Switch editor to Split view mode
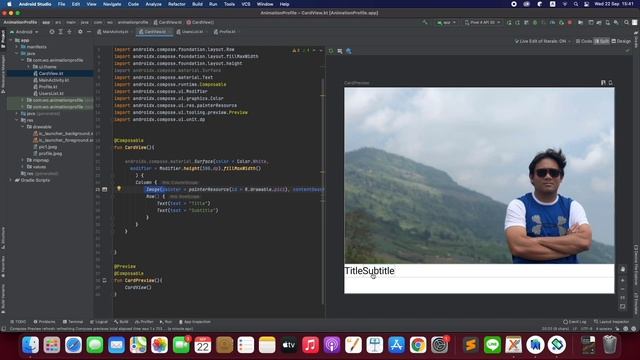The width and height of the screenshot is (640, 360). coord(602,41)
